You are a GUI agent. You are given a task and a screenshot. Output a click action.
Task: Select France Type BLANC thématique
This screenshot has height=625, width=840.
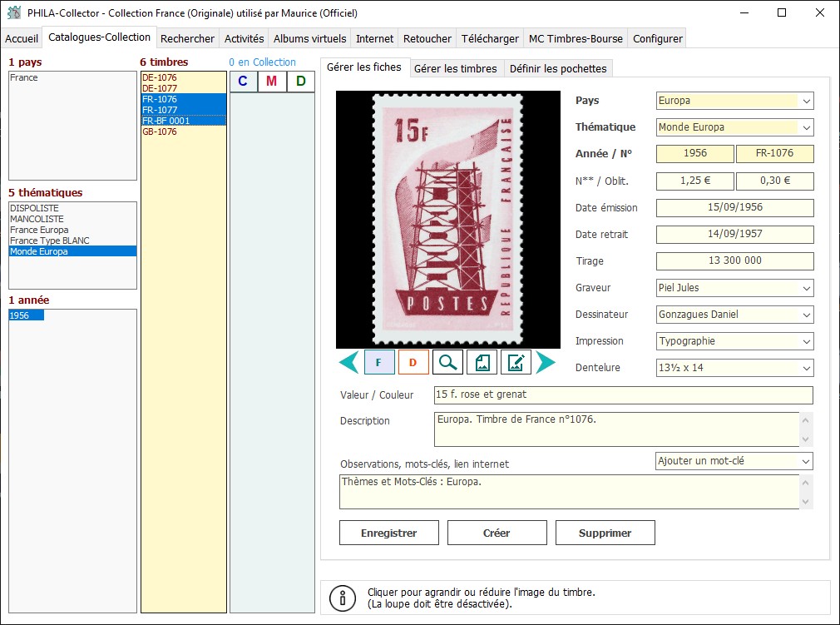[72, 241]
